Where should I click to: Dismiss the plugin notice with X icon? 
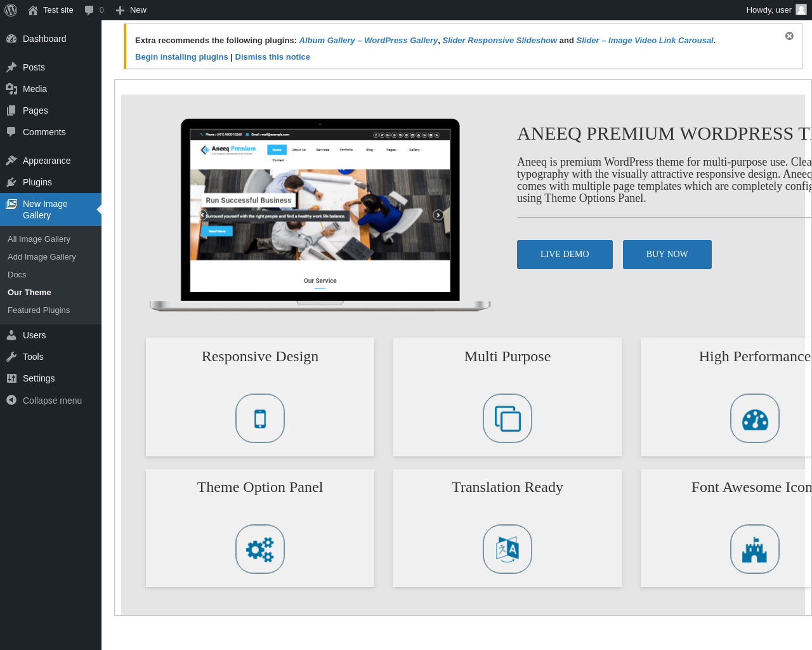[x=789, y=36]
